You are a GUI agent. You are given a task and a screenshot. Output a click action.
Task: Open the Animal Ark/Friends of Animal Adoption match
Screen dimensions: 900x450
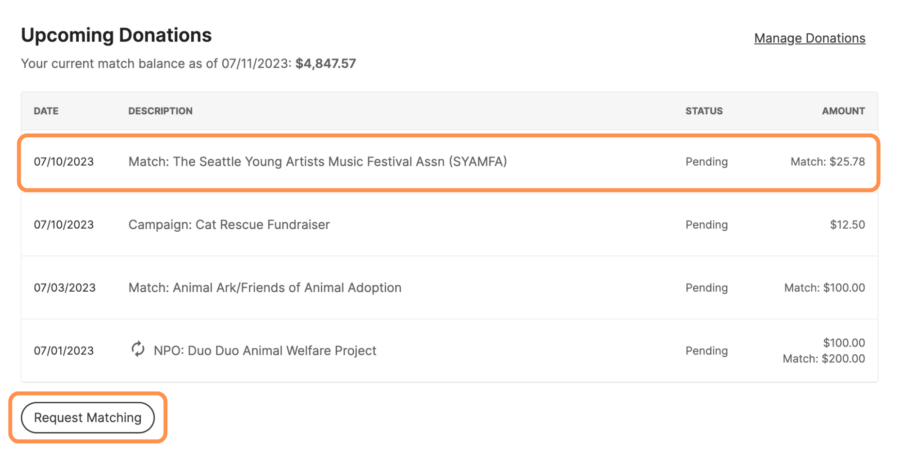point(264,287)
